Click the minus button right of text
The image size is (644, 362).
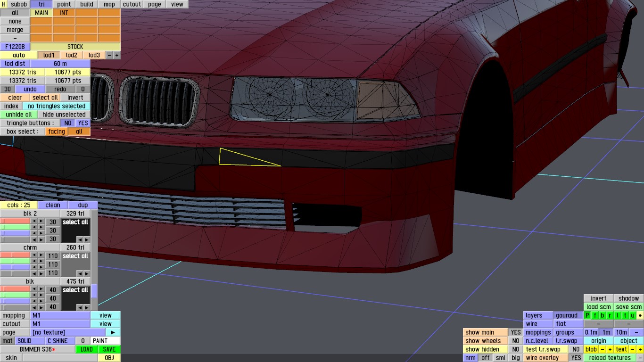point(633,349)
